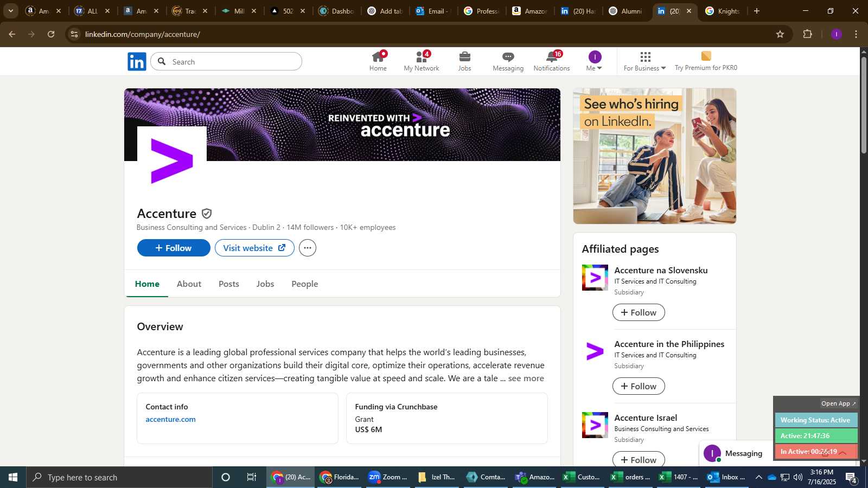The image size is (868, 488).
Task: Open Notifications bell icon
Action: 552,61
